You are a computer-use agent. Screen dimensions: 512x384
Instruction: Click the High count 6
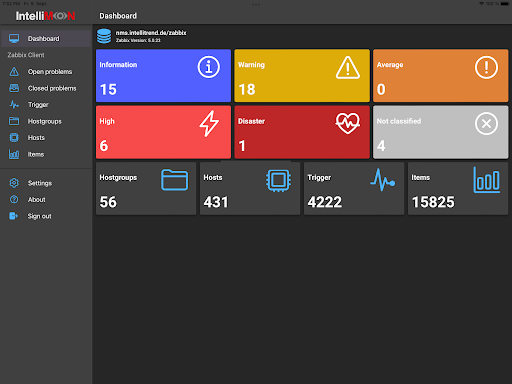(104, 146)
